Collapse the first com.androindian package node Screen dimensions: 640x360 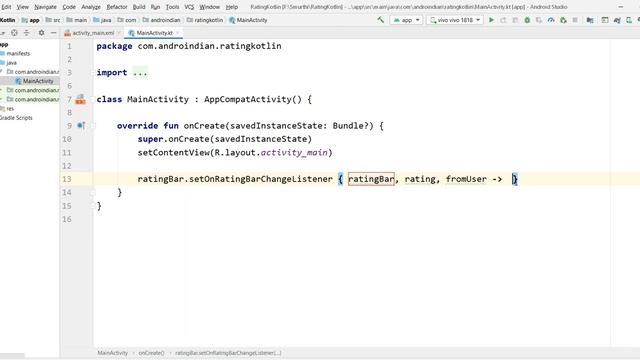coord(2,72)
